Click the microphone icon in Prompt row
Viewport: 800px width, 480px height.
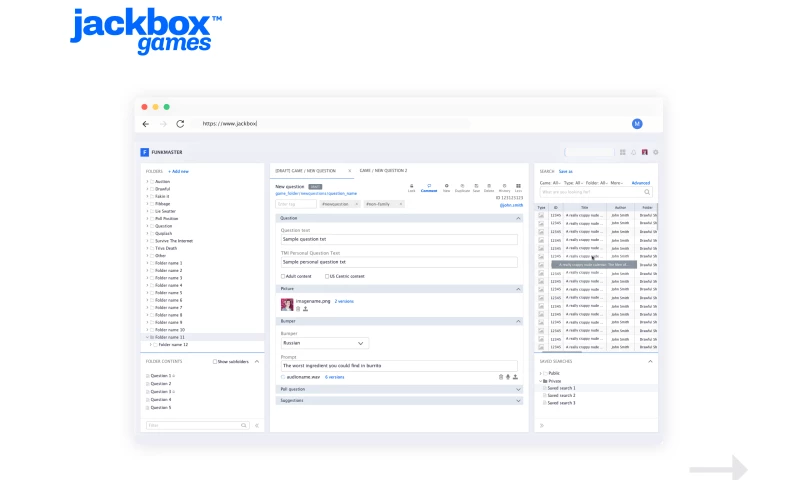(508, 377)
